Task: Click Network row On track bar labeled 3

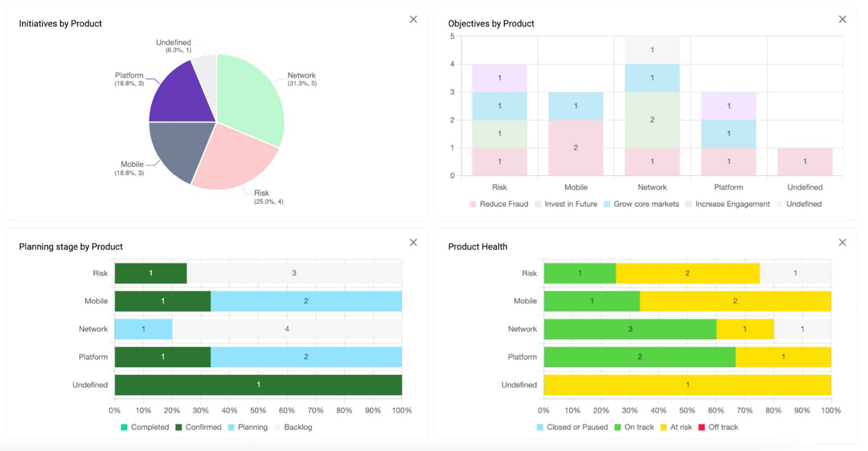Action: (x=630, y=329)
